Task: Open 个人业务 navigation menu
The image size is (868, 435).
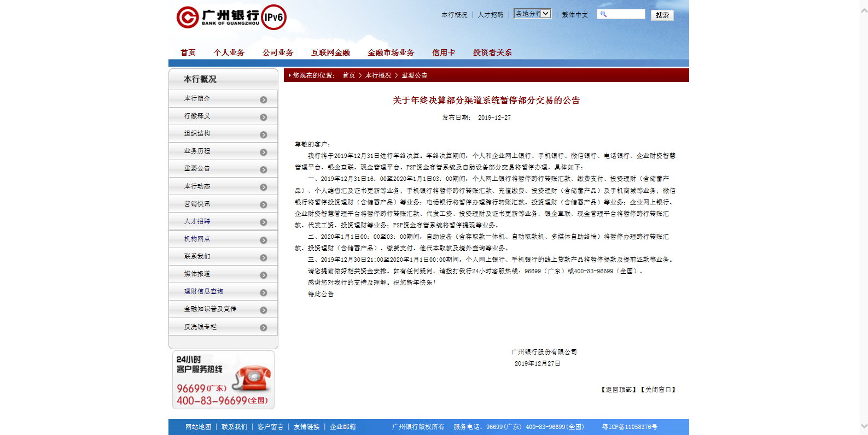Action: click(229, 52)
